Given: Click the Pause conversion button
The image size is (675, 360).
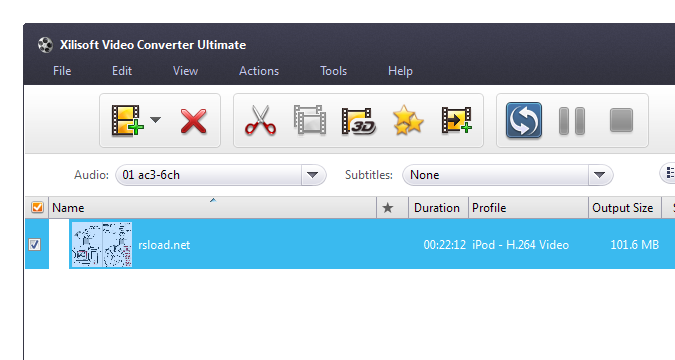Looking at the screenshot, I should point(572,121).
